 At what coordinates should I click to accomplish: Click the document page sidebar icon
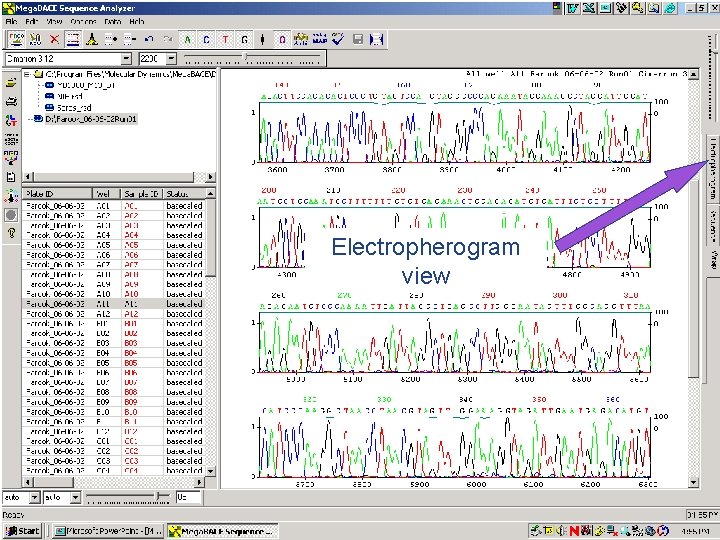click(11, 177)
